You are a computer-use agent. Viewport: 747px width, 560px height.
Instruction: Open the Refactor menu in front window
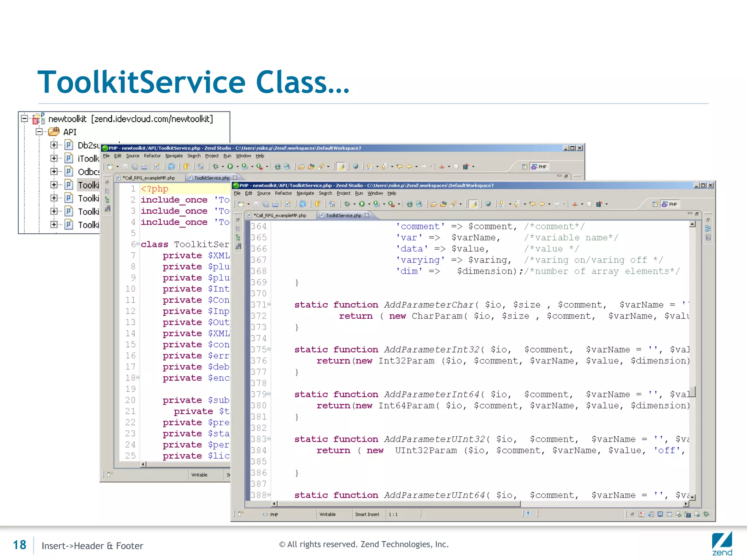pyautogui.click(x=283, y=193)
